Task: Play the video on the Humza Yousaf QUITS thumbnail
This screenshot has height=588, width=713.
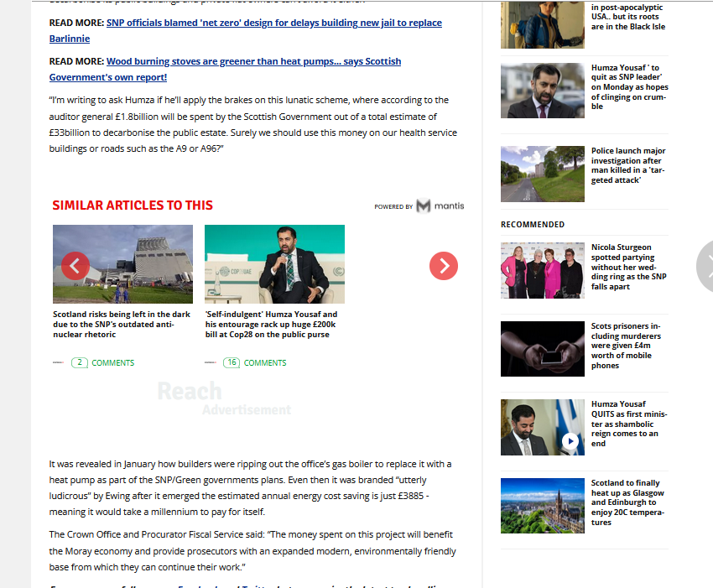Action: (x=570, y=440)
